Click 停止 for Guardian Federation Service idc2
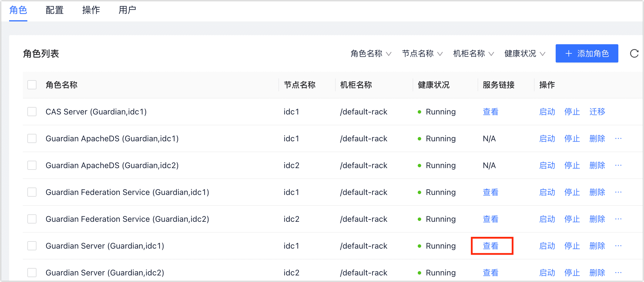This screenshot has height=282, width=644. pos(572,219)
